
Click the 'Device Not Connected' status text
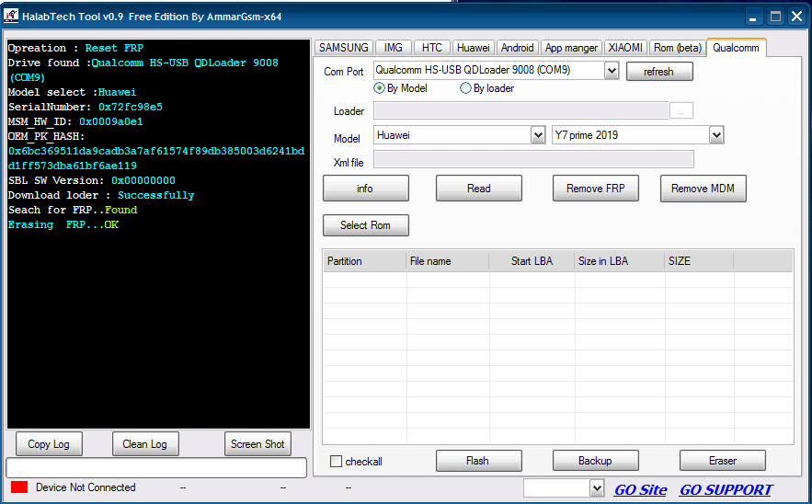[x=86, y=487]
